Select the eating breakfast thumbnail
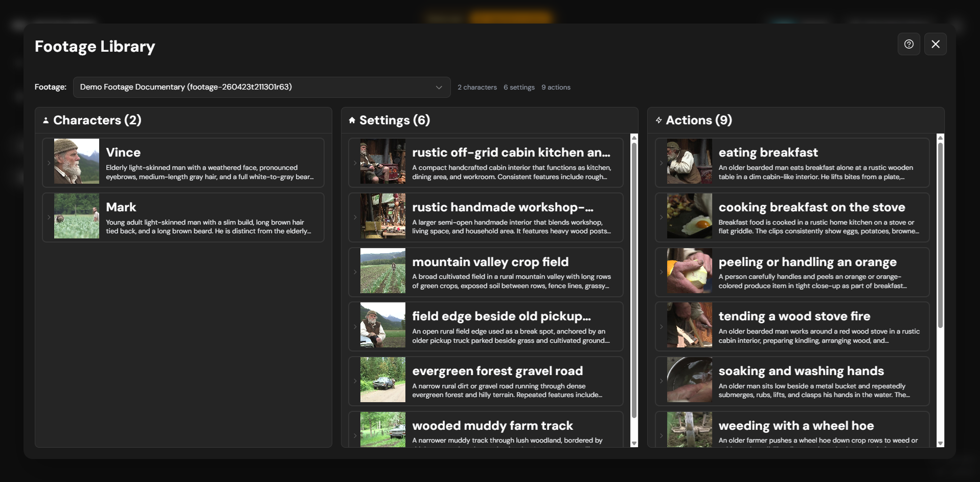Image resolution: width=980 pixels, height=482 pixels. (x=689, y=161)
